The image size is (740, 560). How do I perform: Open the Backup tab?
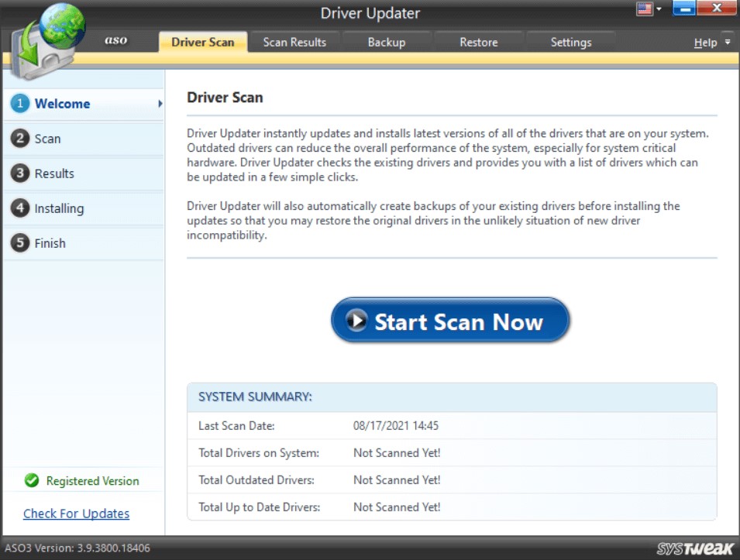[x=387, y=42]
